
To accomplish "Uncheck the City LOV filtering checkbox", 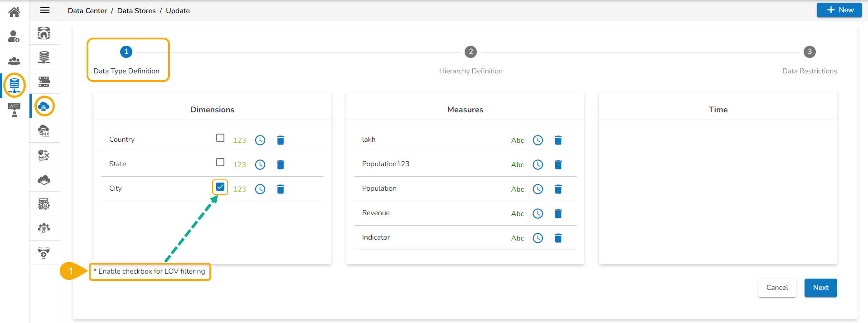I will click(220, 187).
